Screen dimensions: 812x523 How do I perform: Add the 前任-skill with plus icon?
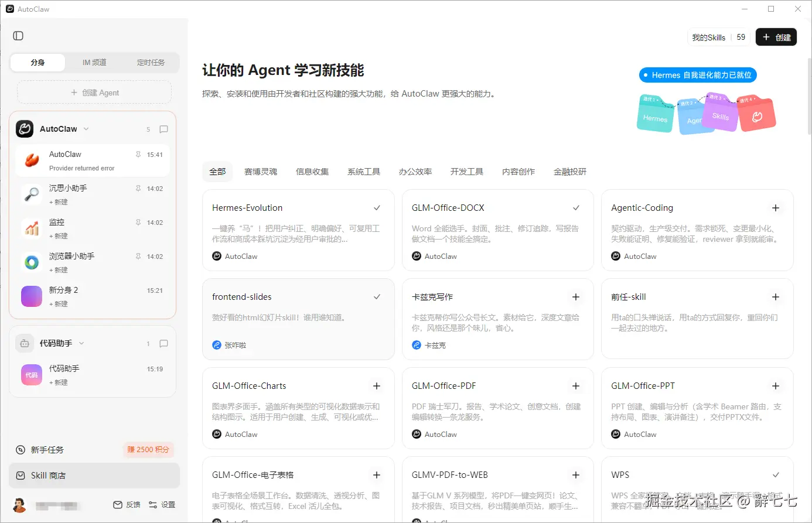coord(776,297)
